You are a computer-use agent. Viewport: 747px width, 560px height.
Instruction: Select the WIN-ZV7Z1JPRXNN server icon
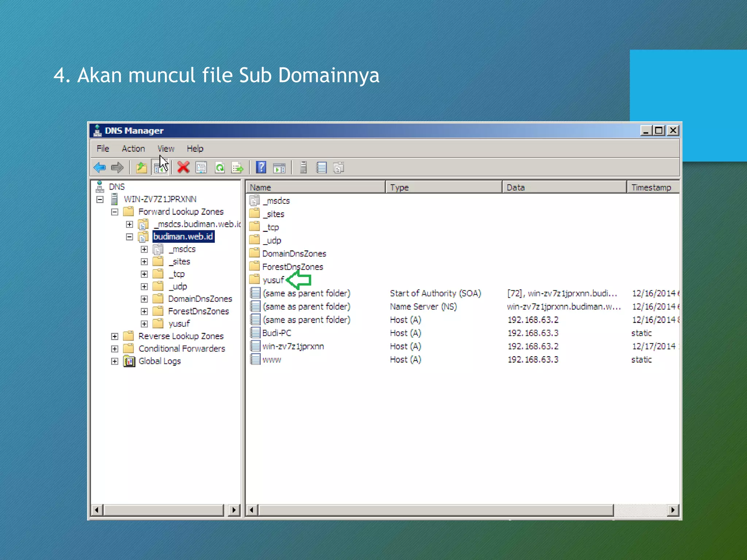pos(114,199)
